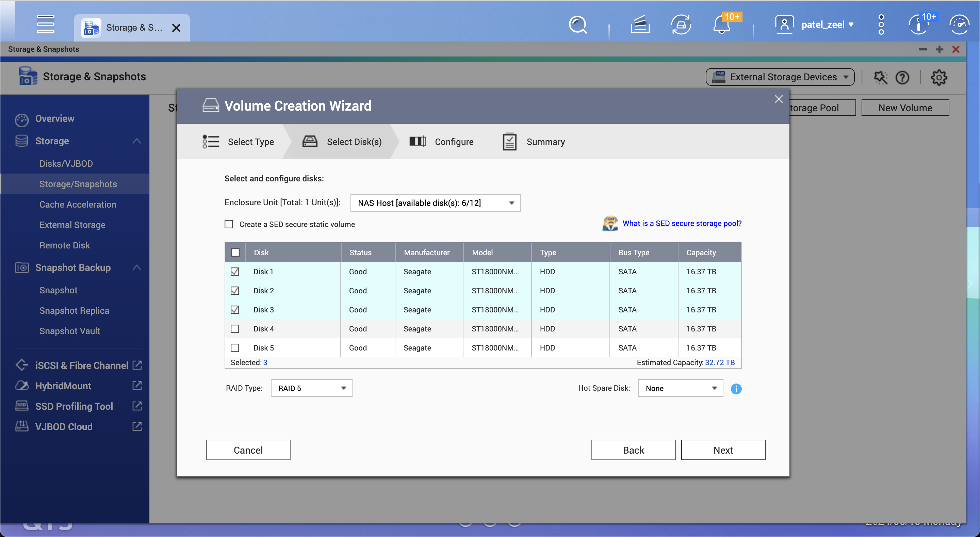
Task: Click the SSD Profiling Tool external link icon
Action: pos(137,406)
